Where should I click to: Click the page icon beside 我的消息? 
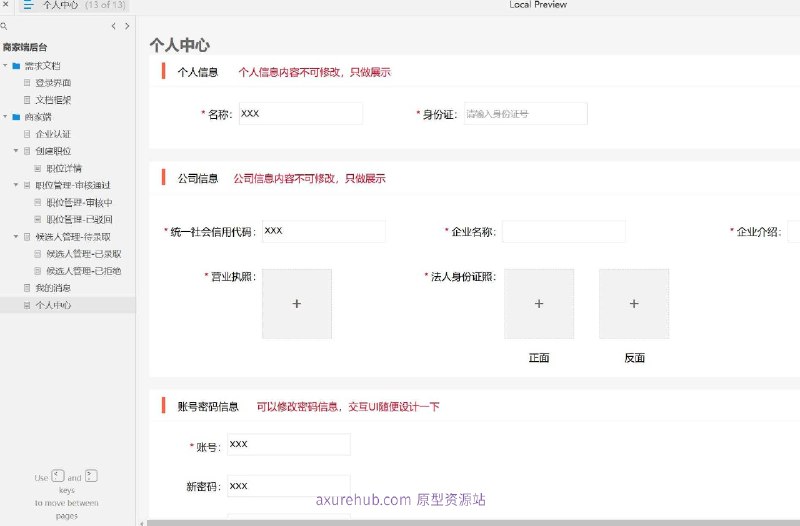[x=27, y=288]
